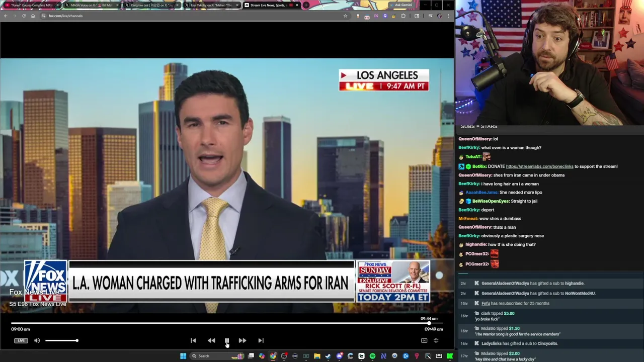Image resolution: width=644 pixels, height=362 pixels.
Task: Fast forward the live stream
Action: (242, 340)
